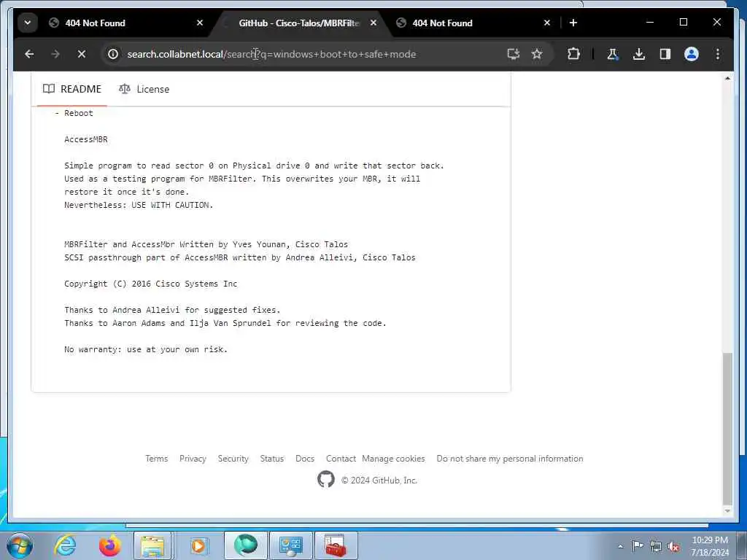747x560 pixels.
Task: Toggle the side panel icon
Action: 665,54
